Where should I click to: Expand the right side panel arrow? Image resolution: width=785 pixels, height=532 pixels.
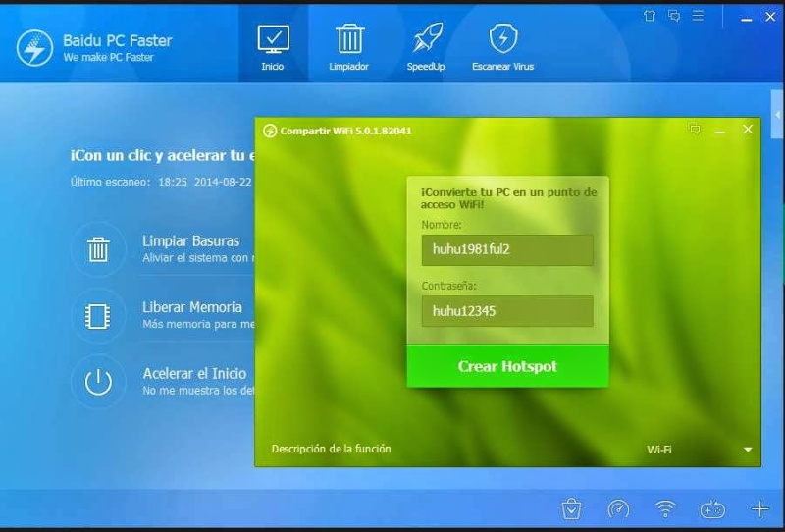(777, 115)
